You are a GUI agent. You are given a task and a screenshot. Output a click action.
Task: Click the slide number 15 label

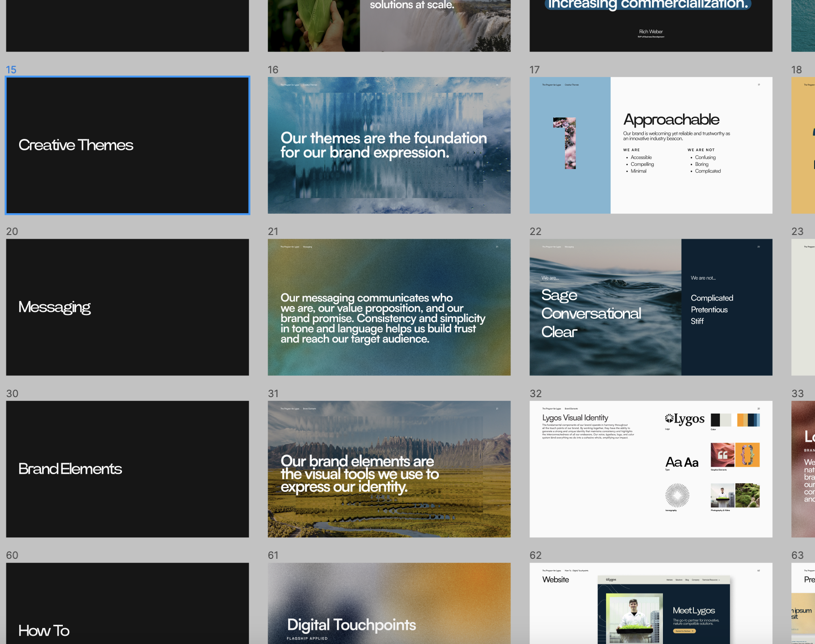[x=11, y=70]
